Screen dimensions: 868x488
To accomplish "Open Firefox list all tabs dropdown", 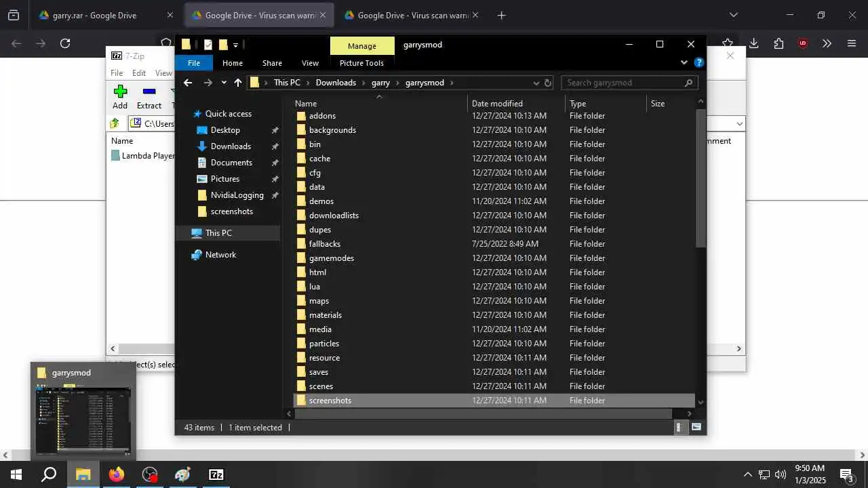I will pos(733,15).
